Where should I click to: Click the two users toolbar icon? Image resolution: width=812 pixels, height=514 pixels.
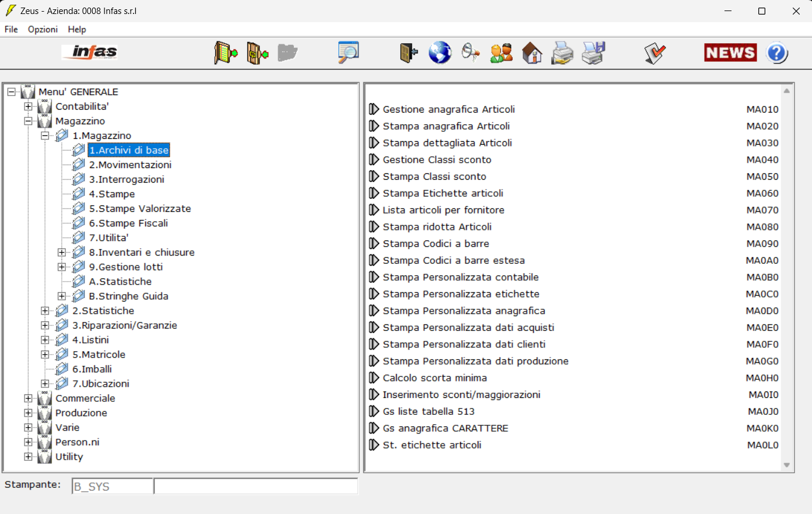click(501, 53)
